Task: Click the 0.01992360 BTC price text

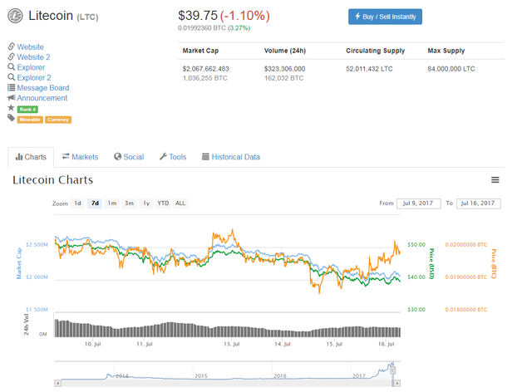Action: click(202, 27)
